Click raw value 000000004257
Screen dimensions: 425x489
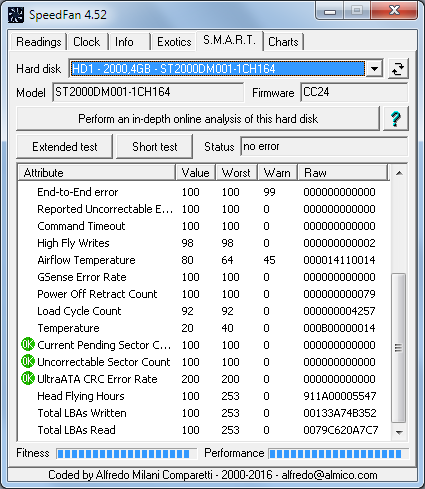[x=339, y=311]
